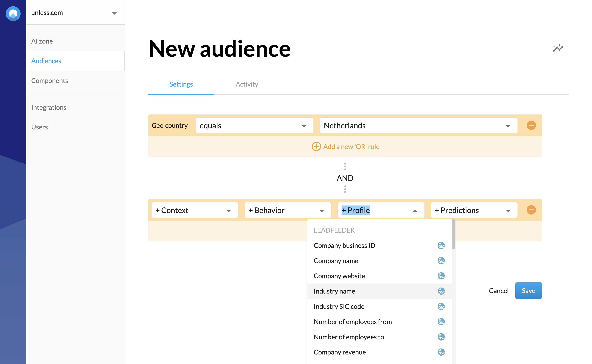
Task: Select Industry name option
Action: (x=379, y=291)
